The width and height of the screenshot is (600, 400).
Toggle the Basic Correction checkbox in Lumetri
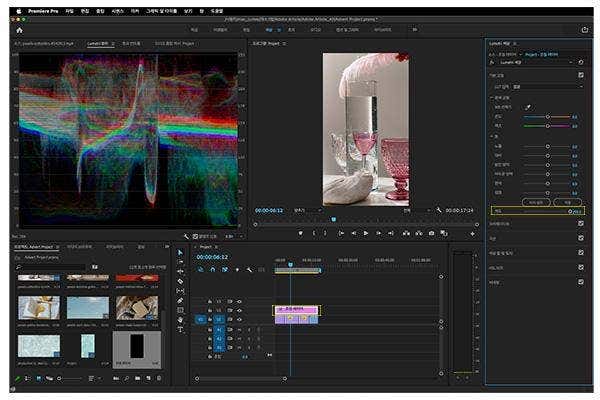tap(581, 74)
